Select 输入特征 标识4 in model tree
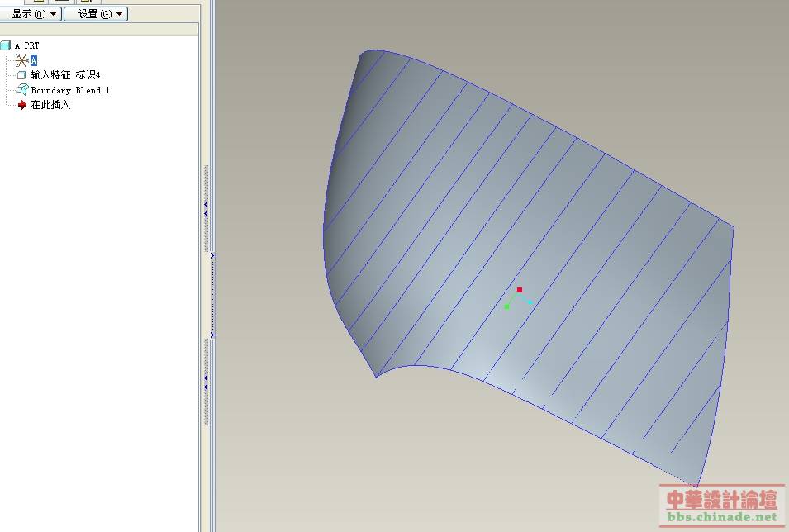This screenshot has height=532, width=789. tap(65, 75)
